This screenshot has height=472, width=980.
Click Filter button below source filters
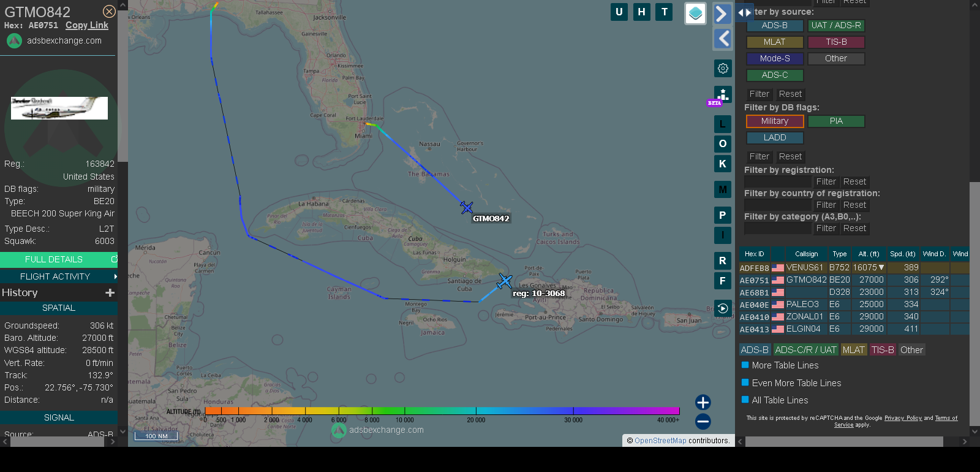(759, 94)
